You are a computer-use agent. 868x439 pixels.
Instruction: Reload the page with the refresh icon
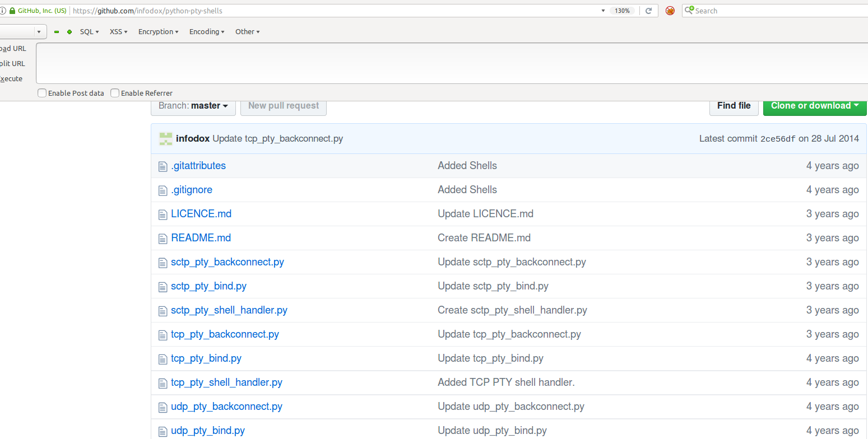648,11
